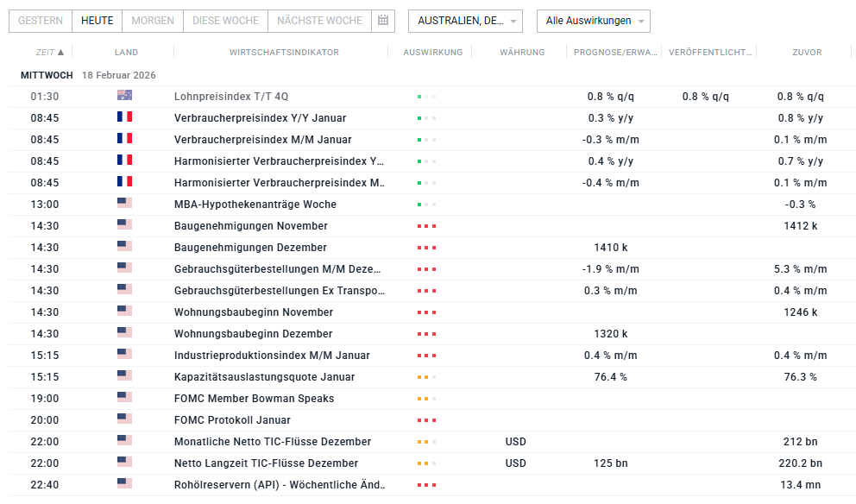Open the calendar date picker icon
Image resolution: width=856 pixels, height=504 pixels.
coord(382,21)
